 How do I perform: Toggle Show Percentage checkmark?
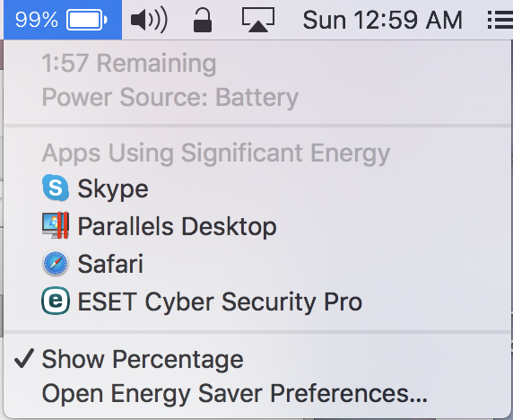click(24, 358)
